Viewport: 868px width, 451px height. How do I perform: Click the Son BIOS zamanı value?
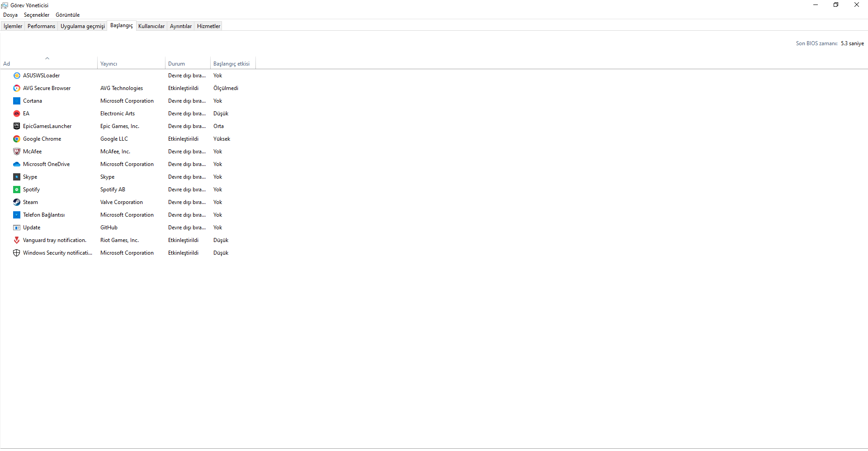[852, 43]
